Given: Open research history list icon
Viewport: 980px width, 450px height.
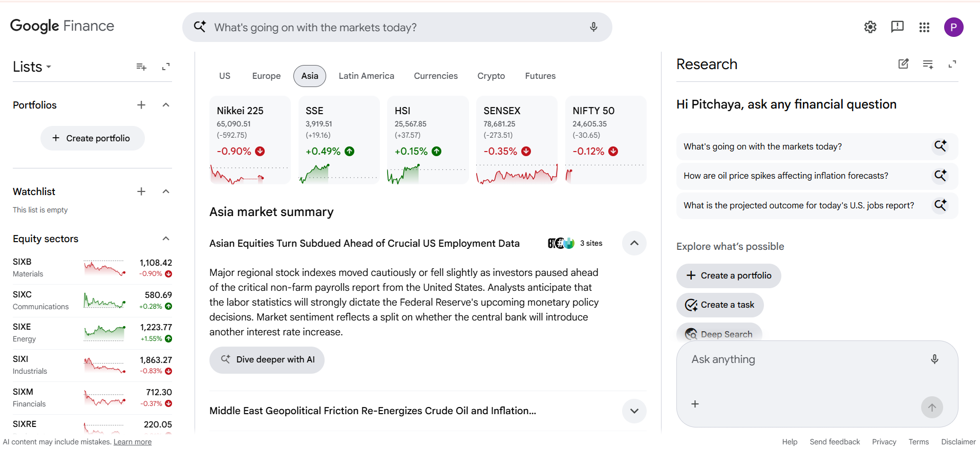Looking at the screenshot, I should (x=928, y=64).
